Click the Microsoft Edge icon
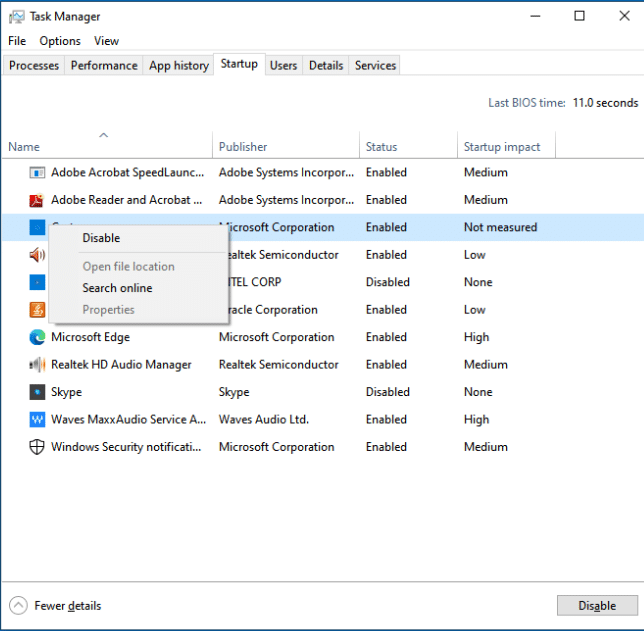Screen dimensions: 644x631 (x=37, y=337)
